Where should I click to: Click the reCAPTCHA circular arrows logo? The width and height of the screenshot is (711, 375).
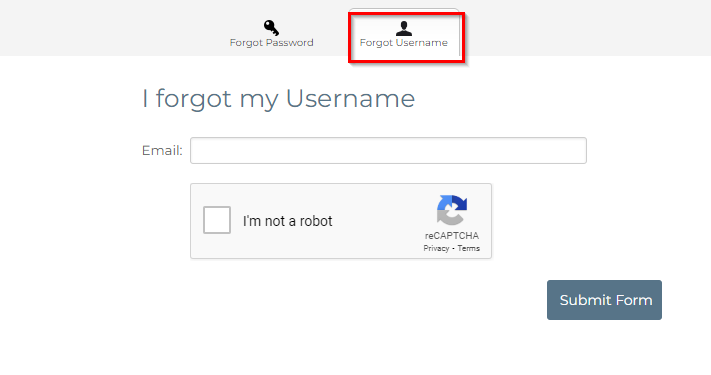pyautogui.click(x=452, y=210)
